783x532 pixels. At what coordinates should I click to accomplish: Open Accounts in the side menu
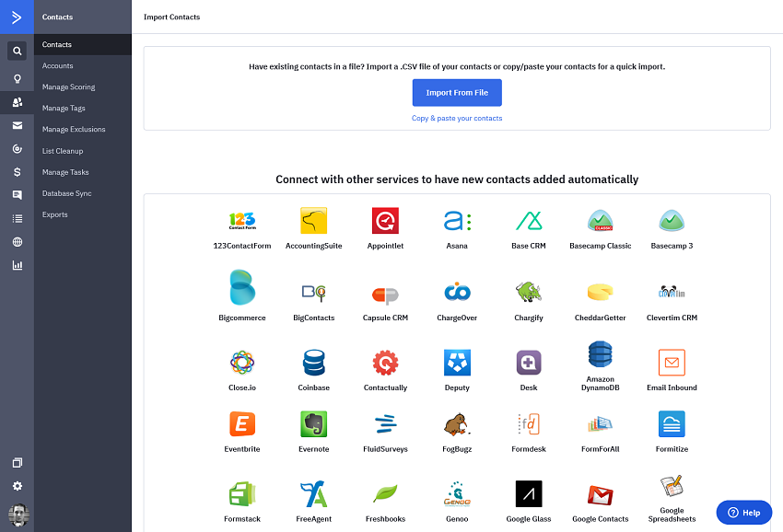(83, 66)
